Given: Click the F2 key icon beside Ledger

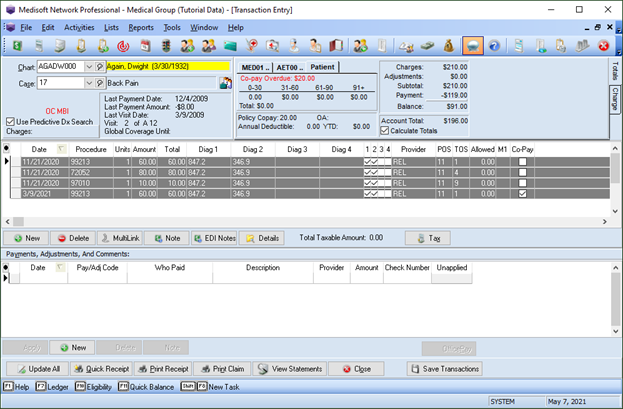Looking at the screenshot, I should [41, 386].
